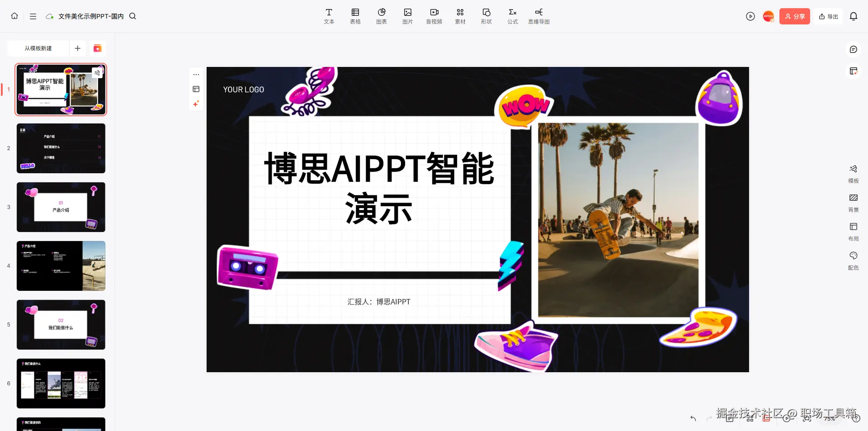Select slide 5 thumbnail 02 我们能做什么

tap(61, 325)
